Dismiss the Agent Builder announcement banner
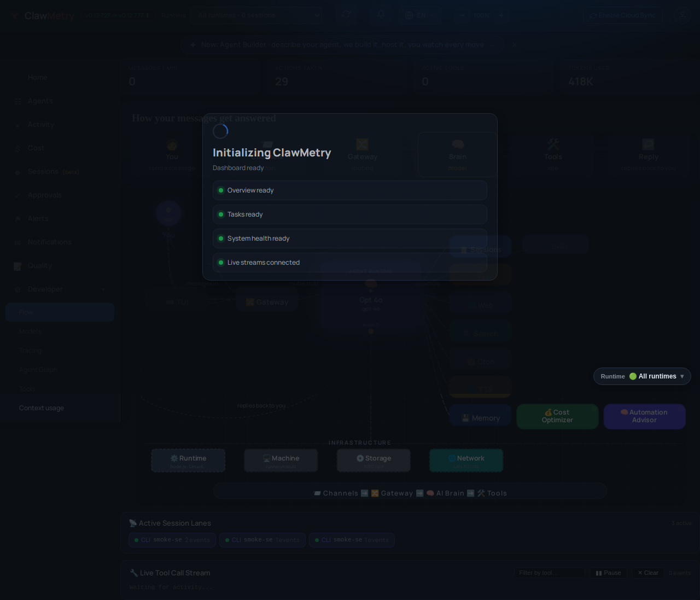The image size is (700, 600). [514, 45]
